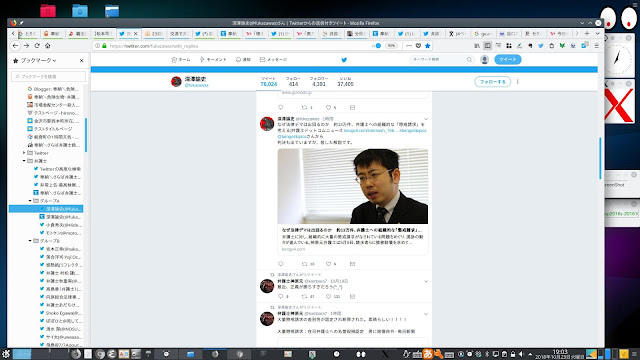This screenshot has height=360, width=640.
Task: Open the ブックマーク sidebar switcher dropdown
Action: [x=38, y=60]
